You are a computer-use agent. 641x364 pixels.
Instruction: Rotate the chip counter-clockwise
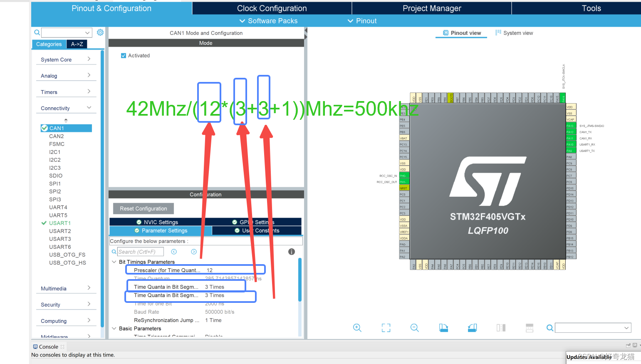tap(472, 328)
